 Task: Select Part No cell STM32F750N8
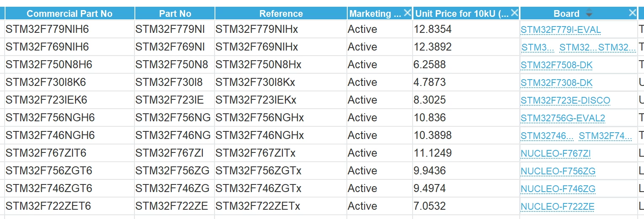(172, 65)
